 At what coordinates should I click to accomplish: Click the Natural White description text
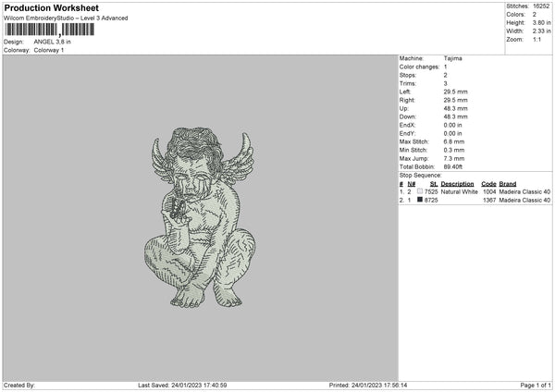[x=460, y=192]
